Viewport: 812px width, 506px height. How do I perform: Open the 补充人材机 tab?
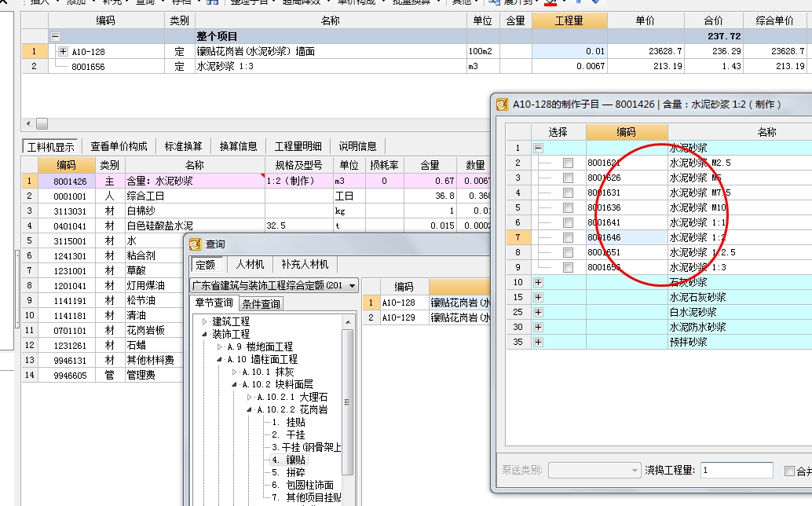coord(305,265)
